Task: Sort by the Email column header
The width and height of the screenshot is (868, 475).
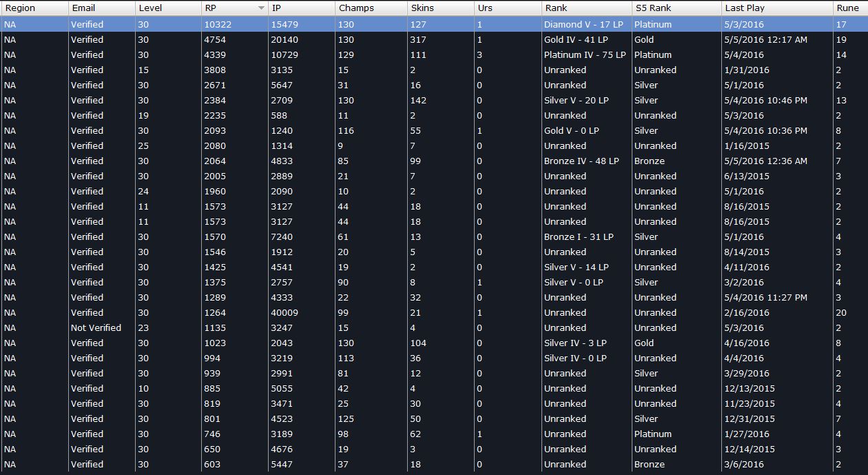Action: pos(102,8)
